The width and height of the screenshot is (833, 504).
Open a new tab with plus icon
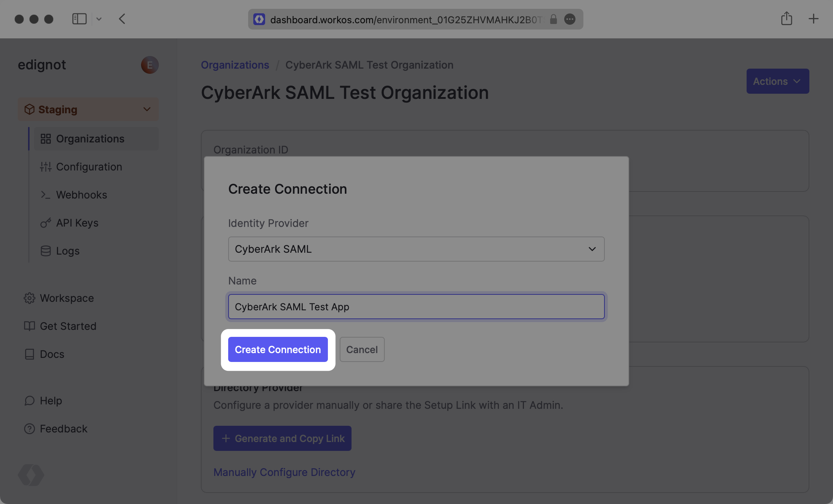click(x=813, y=19)
